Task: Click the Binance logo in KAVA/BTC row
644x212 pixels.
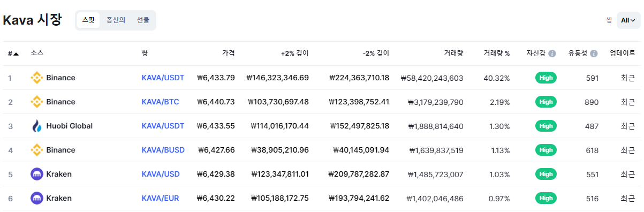Action: tap(36, 102)
